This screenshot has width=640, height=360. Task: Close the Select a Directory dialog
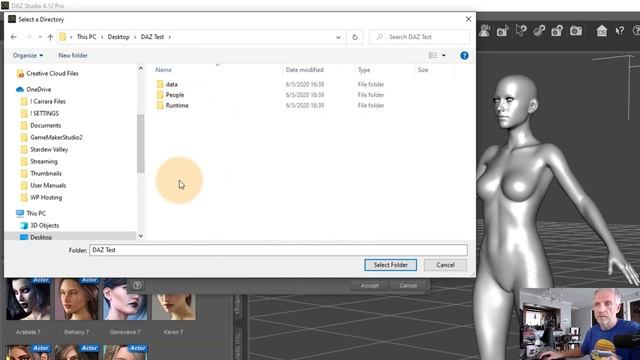pyautogui.click(x=468, y=19)
